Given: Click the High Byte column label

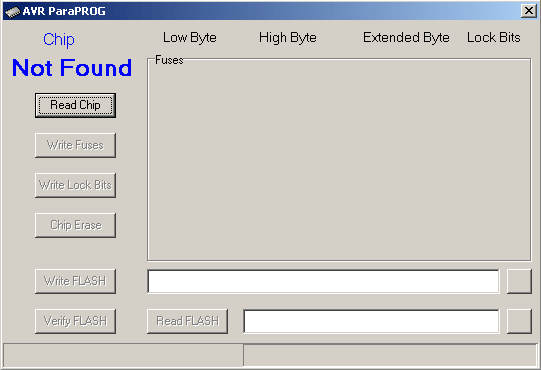Looking at the screenshot, I should 288,38.
